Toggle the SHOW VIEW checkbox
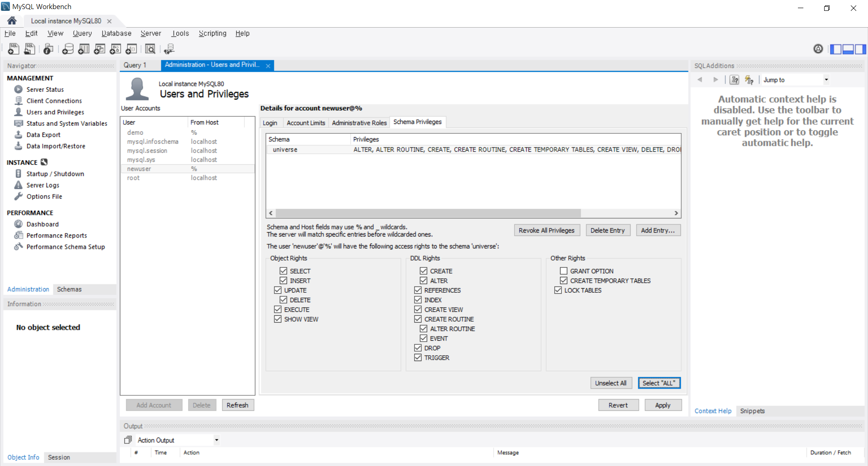868x466 pixels. point(278,319)
